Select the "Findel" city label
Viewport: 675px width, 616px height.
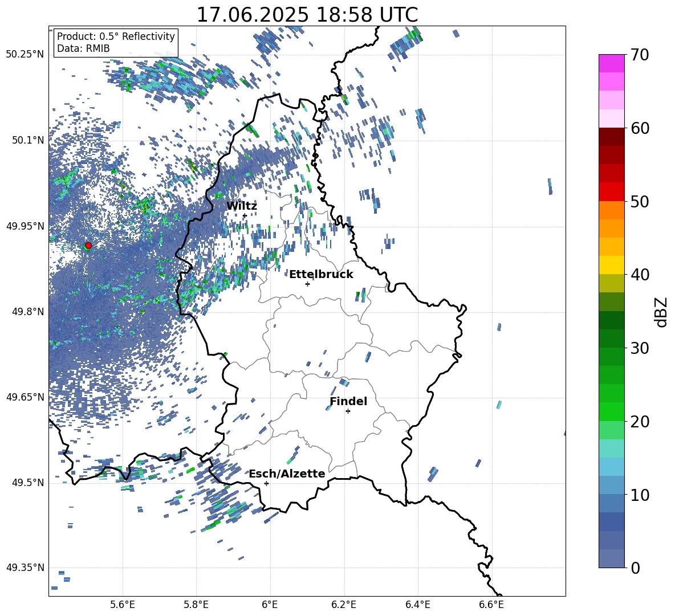(348, 401)
